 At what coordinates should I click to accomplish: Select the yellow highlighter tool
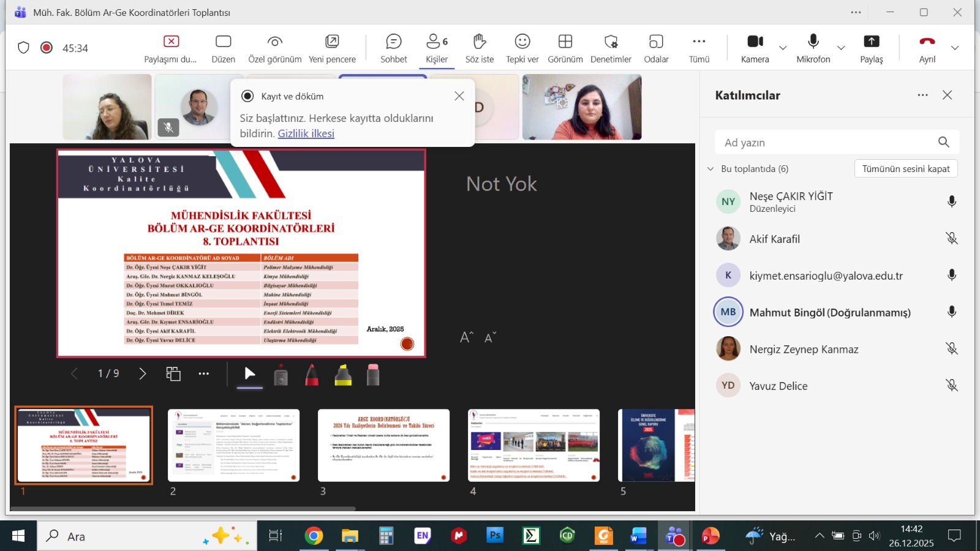(343, 375)
